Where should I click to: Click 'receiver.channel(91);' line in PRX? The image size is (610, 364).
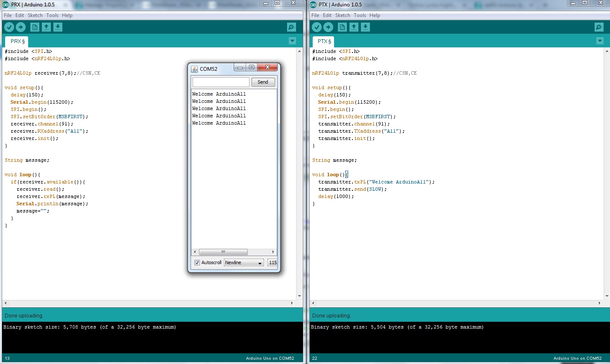click(42, 124)
